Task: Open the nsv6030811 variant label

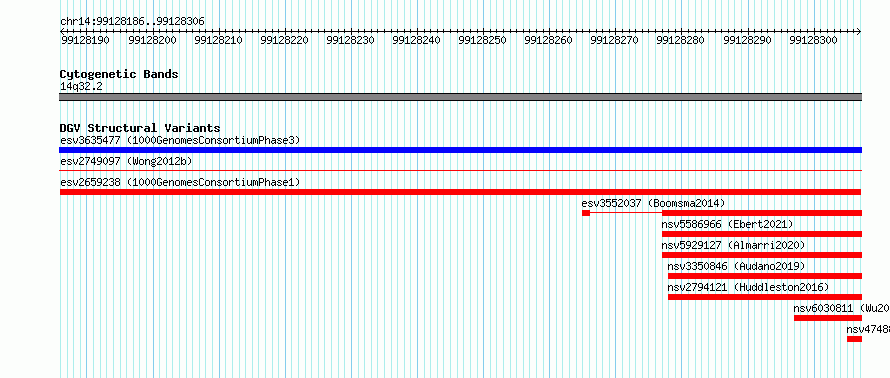Action: tap(841, 308)
